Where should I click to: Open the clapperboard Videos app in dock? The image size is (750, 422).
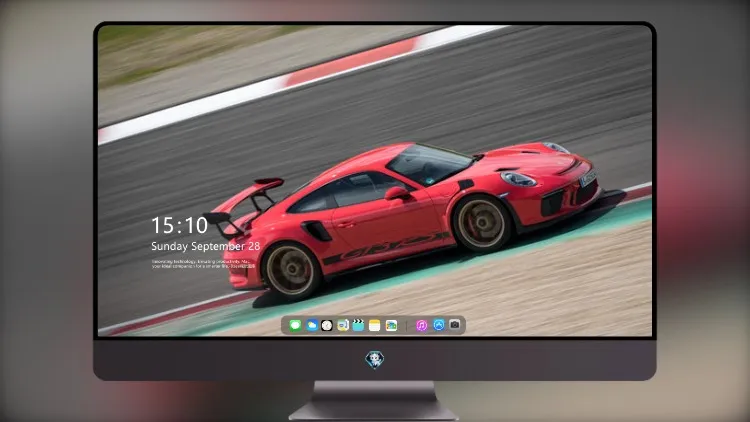point(358,326)
